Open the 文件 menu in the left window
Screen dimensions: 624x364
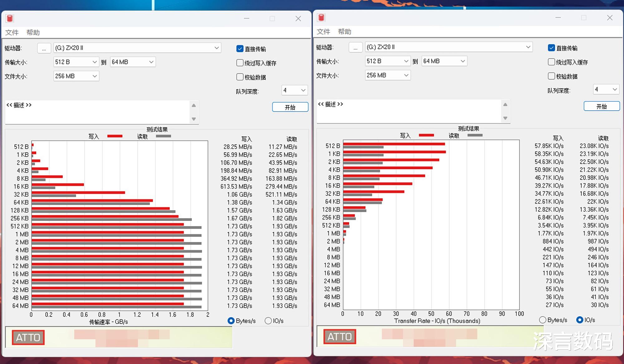(x=12, y=32)
